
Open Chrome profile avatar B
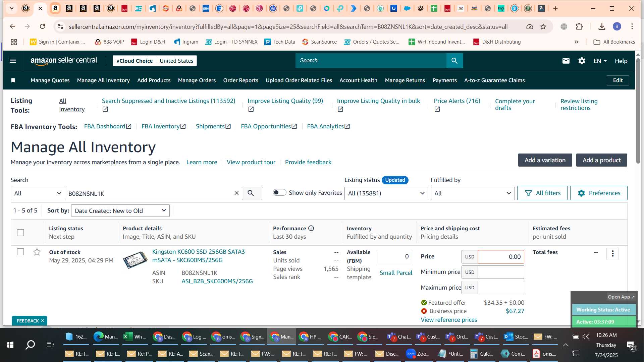617,26
